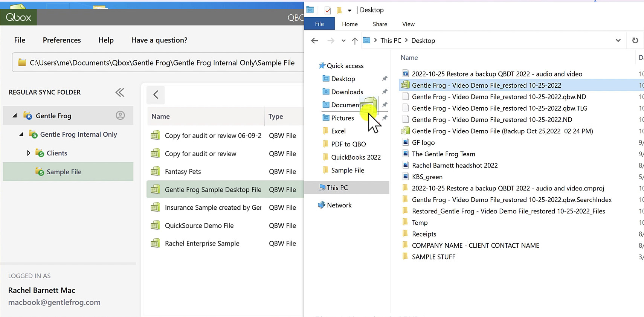
Task: Open Downloads in Quick access
Action: 347,92
